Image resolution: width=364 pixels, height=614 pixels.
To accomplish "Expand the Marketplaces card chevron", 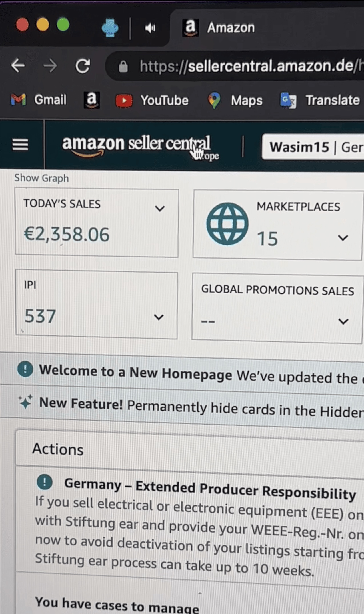I will (x=343, y=238).
